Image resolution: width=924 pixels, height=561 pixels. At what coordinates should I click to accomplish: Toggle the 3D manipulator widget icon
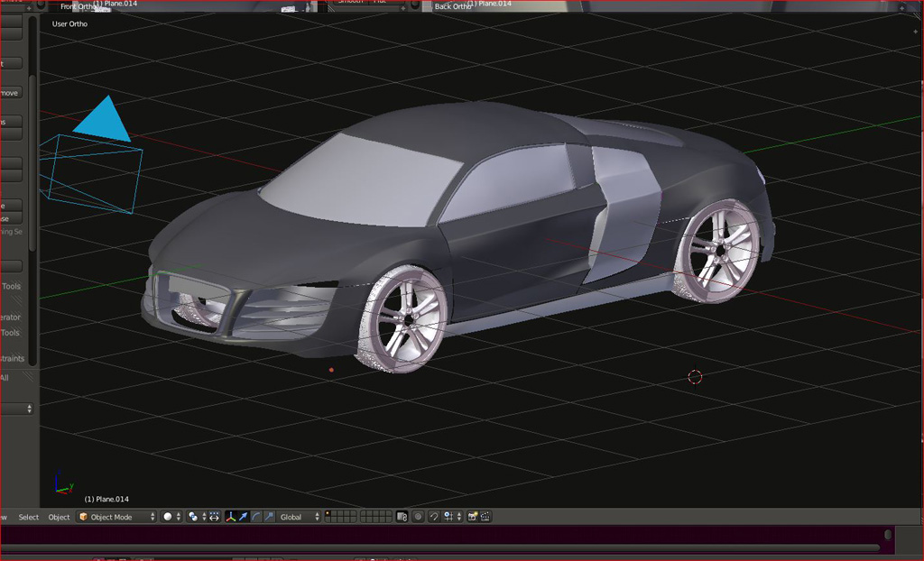pyautogui.click(x=230, y=517)
